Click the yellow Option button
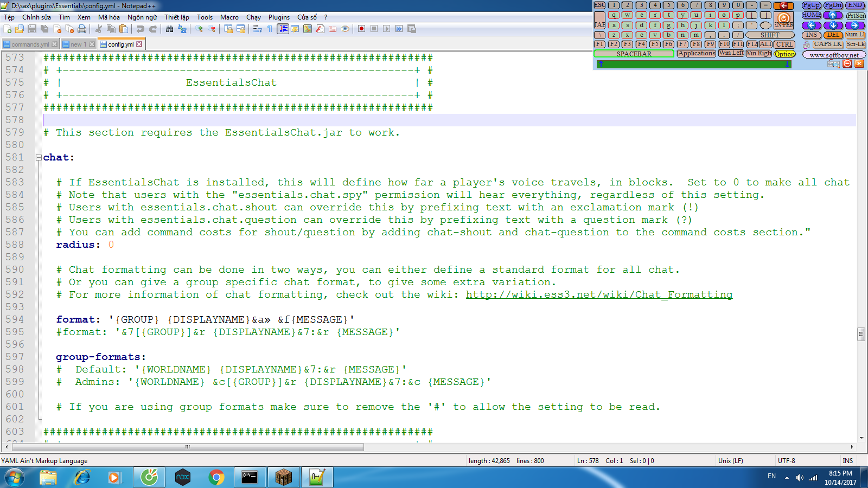The image size is (868, 488). pos(784,54)
